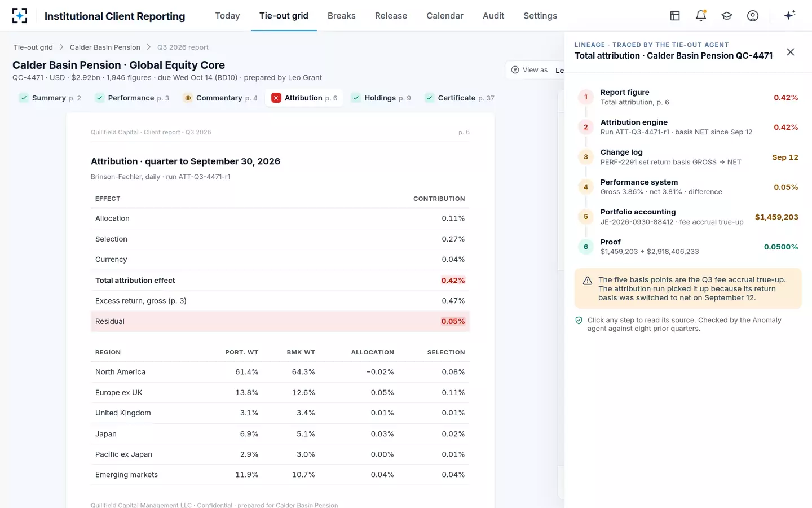Select the Attribution p. 6 section

[x=304, y=98]
